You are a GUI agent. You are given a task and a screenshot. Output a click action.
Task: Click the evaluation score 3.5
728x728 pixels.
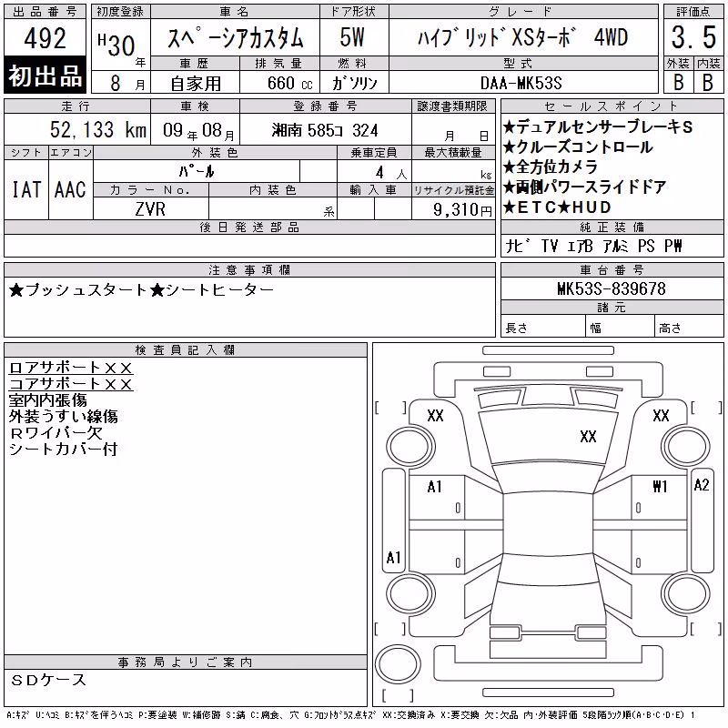point(693,37)
